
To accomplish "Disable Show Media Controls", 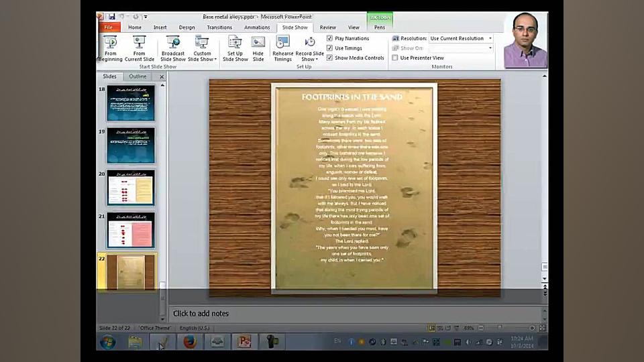I will pyautogui.click(x=329, y=58).
